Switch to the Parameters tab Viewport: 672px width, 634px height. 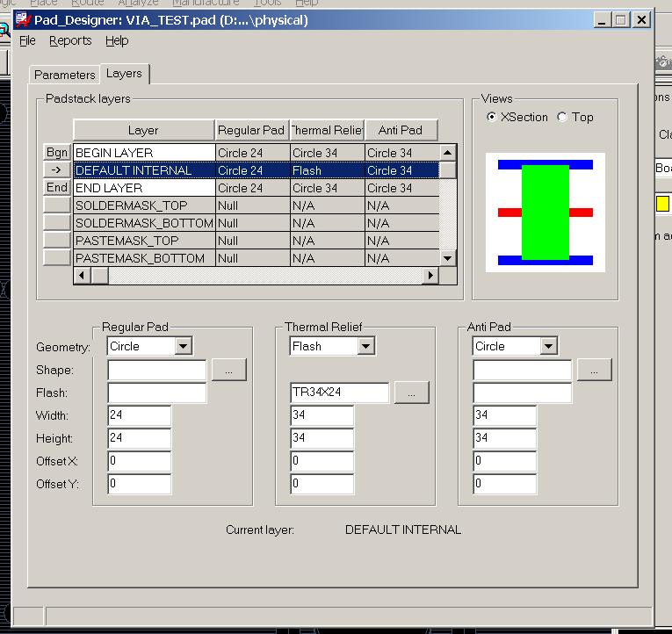64,75
